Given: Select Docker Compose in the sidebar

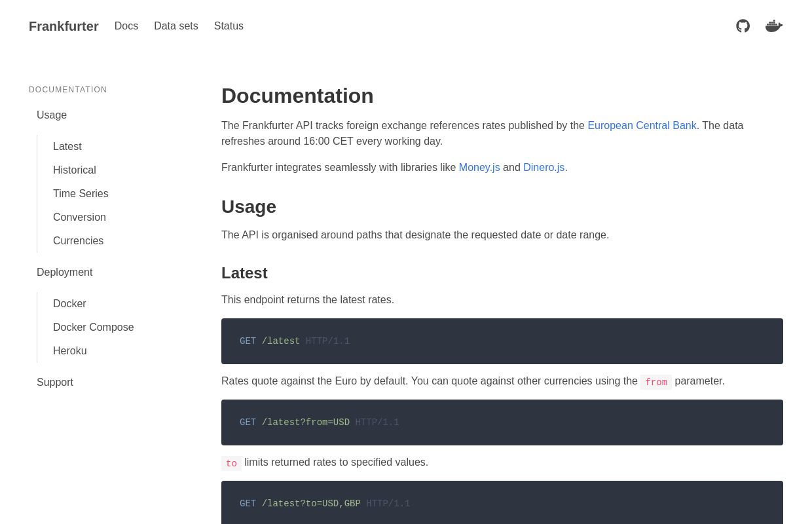Looking at the screenshot, I should (x=94, y=327).
